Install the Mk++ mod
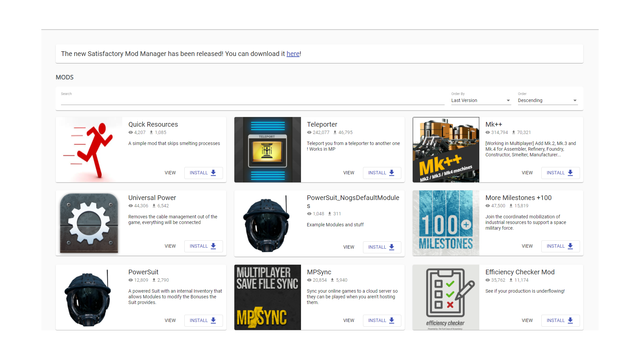This screenshot has width=640, height=360. (x=560, y=173)
